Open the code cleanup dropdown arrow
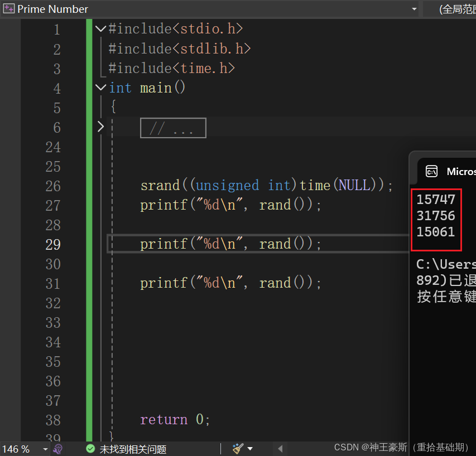The height and width of the screenshot is (456, 476). point(250,449)
